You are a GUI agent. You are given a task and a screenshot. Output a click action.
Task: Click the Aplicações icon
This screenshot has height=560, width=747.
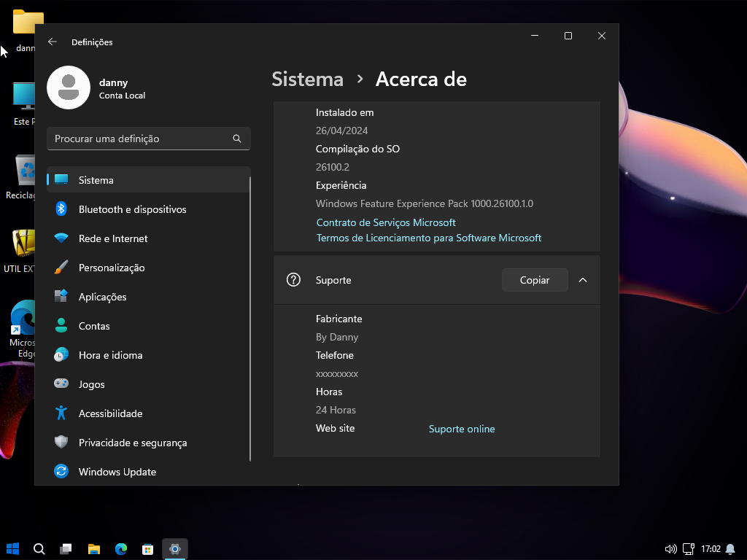point(61,296)
